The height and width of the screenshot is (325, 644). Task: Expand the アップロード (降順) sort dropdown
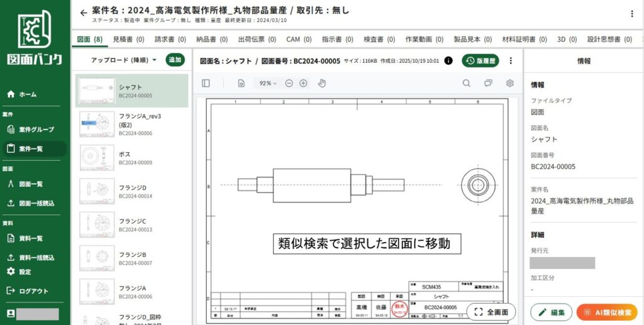[123, 60]
